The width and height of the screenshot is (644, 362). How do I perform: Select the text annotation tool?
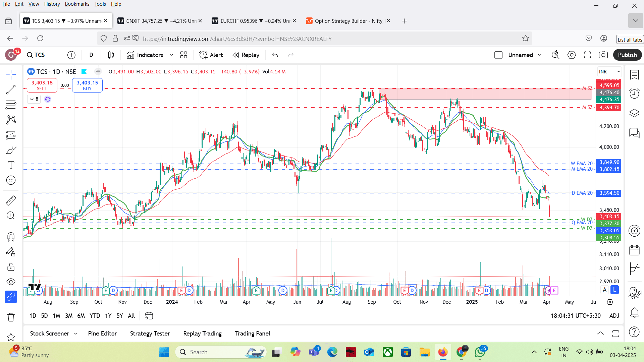click(x=11, y=165)
